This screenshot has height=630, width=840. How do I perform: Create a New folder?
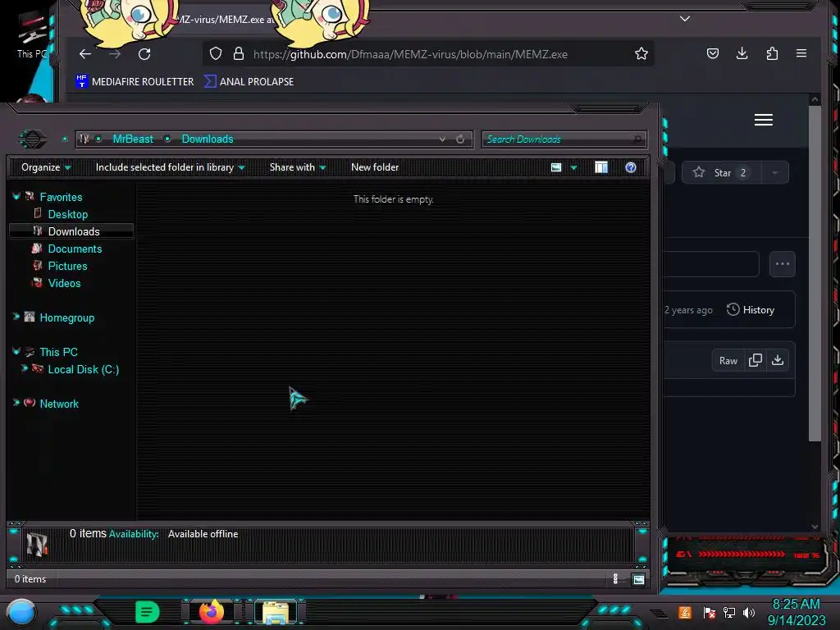[375, 167]
